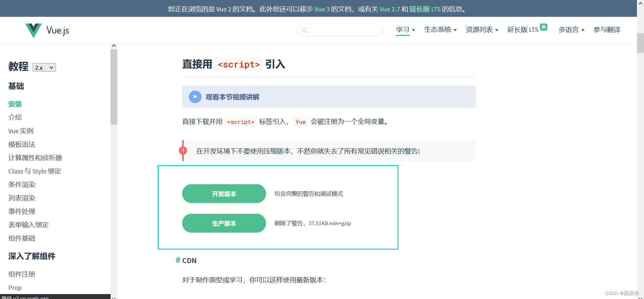This screenshot has height=299, width=644.
Task: Expand the 资源列表 menu
Action: click(482, 30)
